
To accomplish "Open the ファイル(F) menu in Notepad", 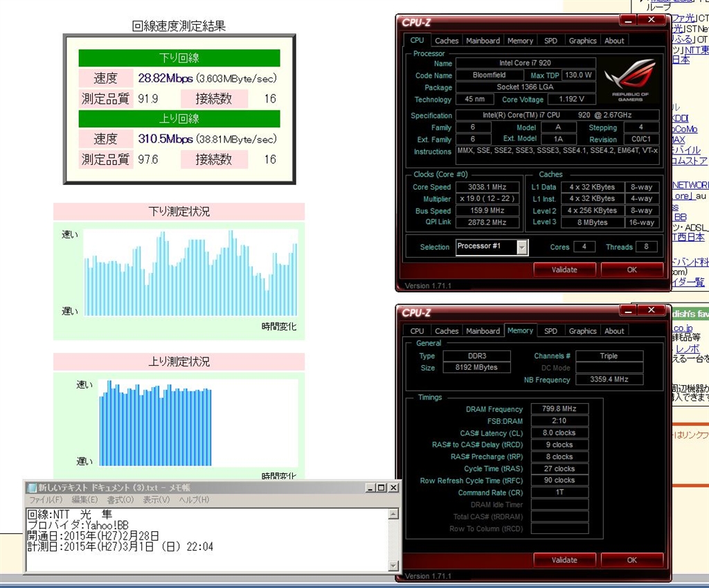I will tap(45, 499).
